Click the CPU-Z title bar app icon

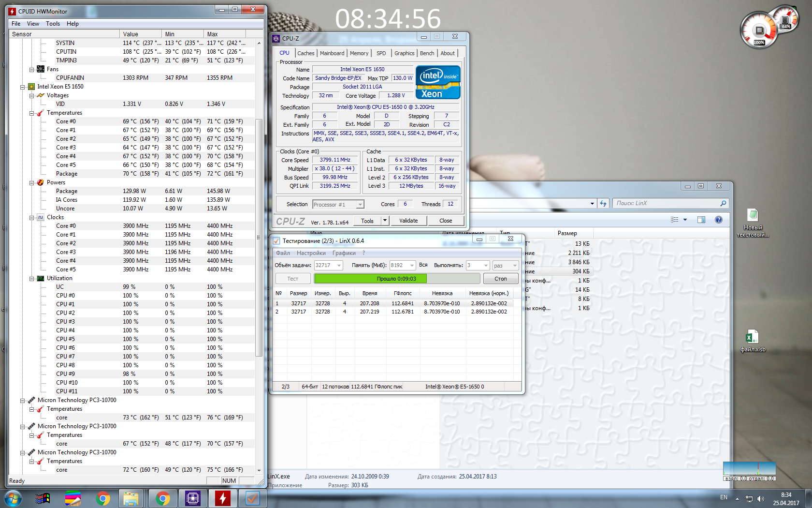point(276,39)
